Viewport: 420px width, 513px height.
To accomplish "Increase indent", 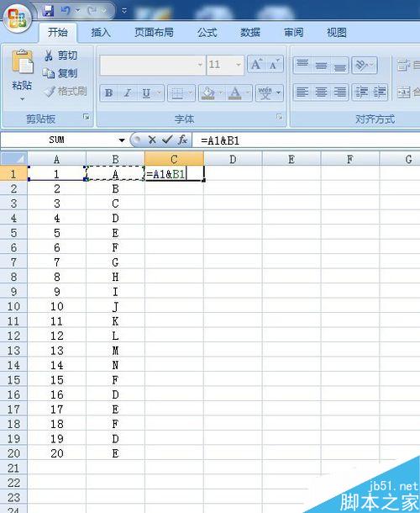I will click(x=379, y=93).
